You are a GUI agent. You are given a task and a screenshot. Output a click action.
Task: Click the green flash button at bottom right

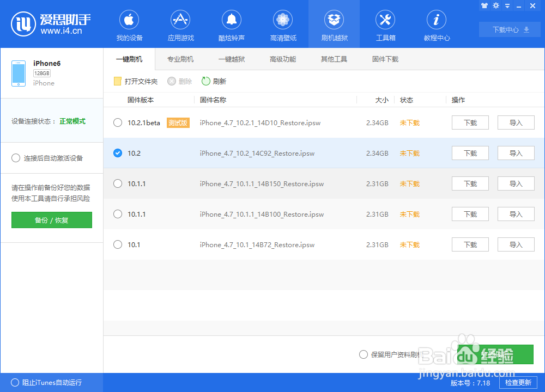[495, 354]
